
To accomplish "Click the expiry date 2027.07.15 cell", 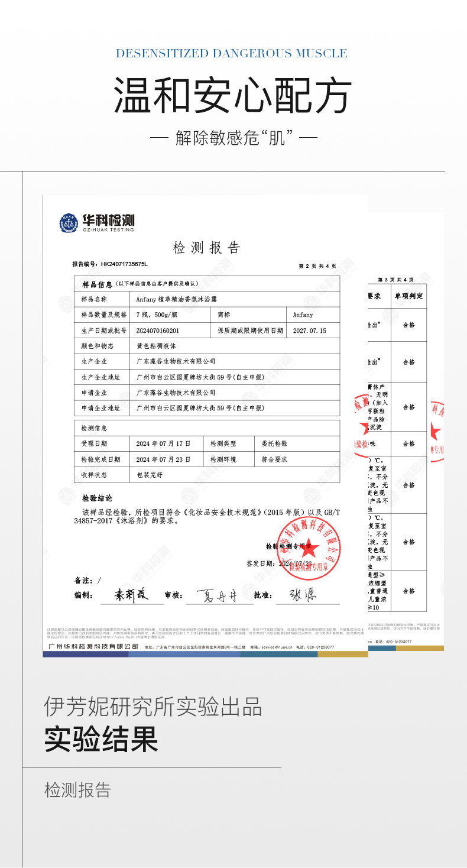I will [x=309, y=331].
